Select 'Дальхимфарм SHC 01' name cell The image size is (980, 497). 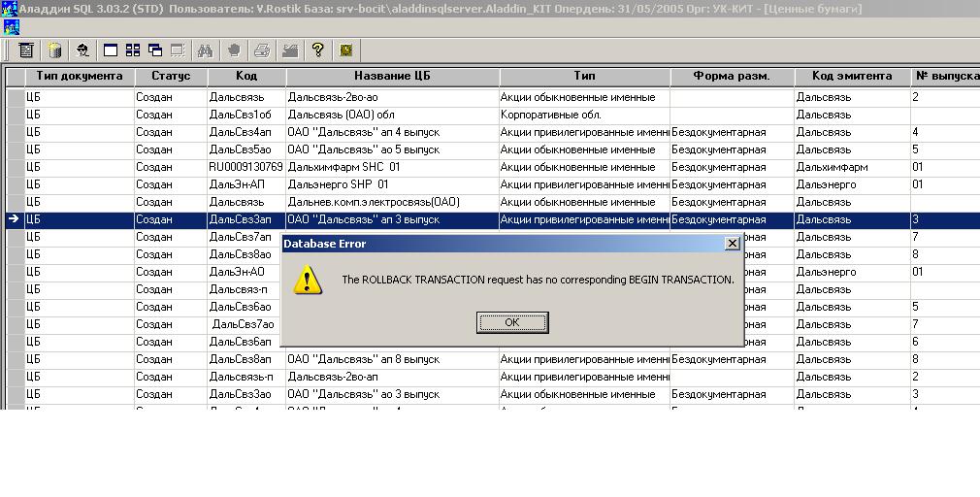[392, 168]
